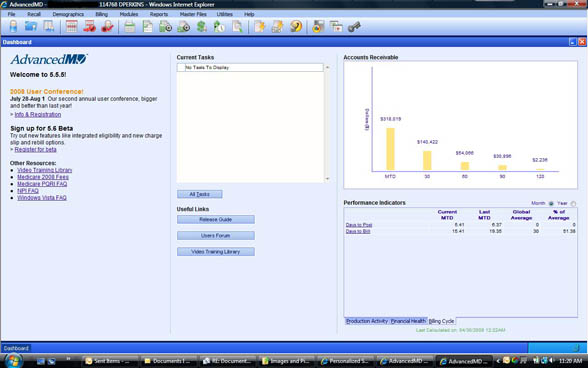Click the blue folder toolbar icon

point(31,27)
